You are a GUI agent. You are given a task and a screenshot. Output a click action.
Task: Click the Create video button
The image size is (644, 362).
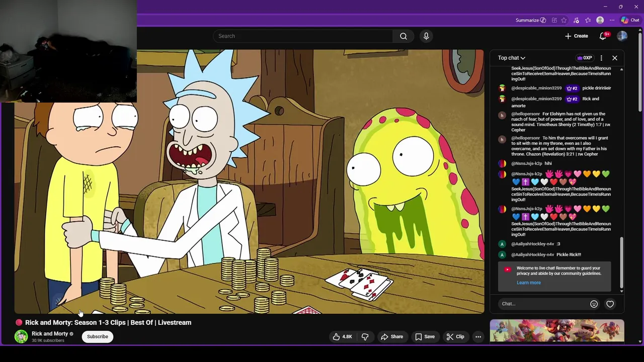(576, 36)
